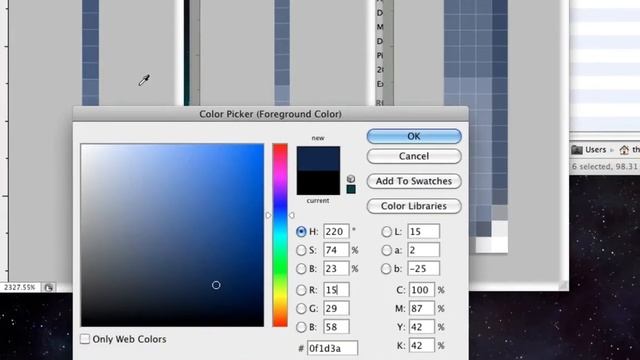The image size is (640, 360).
Task: Click the hex color field 0f1d3a
Action: click(x=332, y=348)
